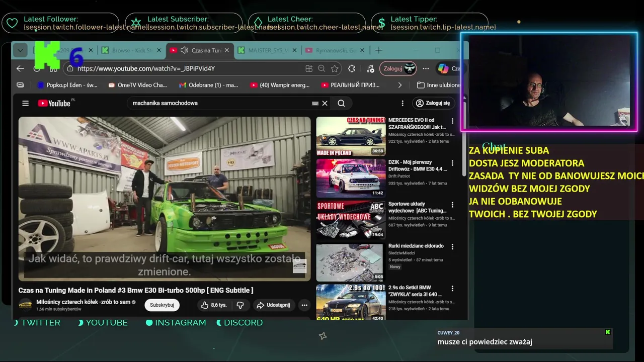Open the browser apps grid icon in address bar
The image size is (644, 362).
coord(309,68)
